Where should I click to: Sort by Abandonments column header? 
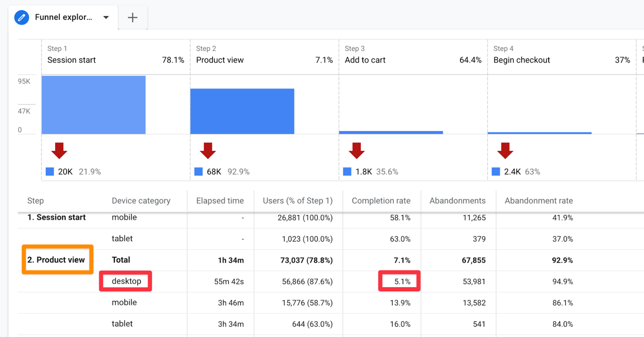(458, 201)
